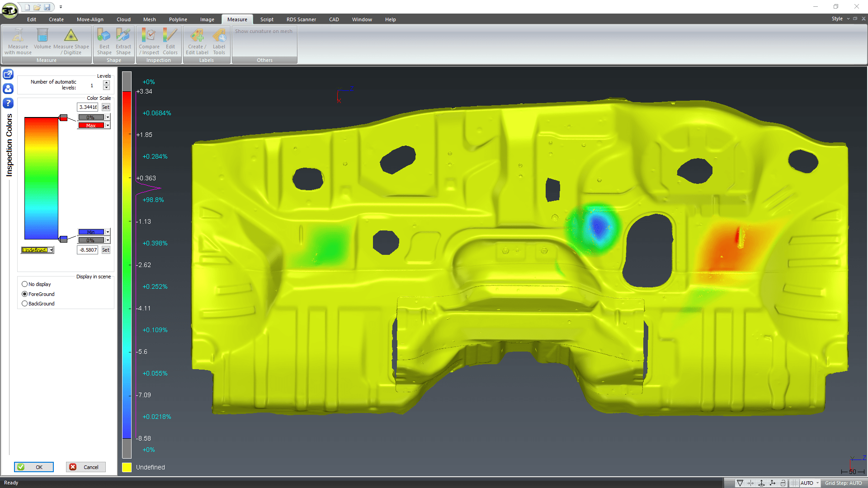The height and width of the screenshot is (488, 868).
Task: Open the Edit menu tab
Action: click(x=32, y=19)
